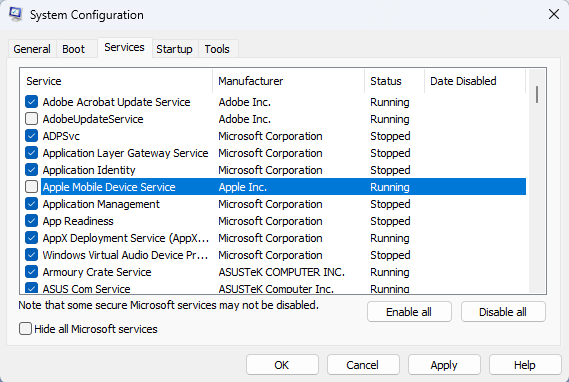The height and width of the screenshot is (382, 569).
Task: Uncheck the ASUS Com Service box
Action: [x=32, y=288]
